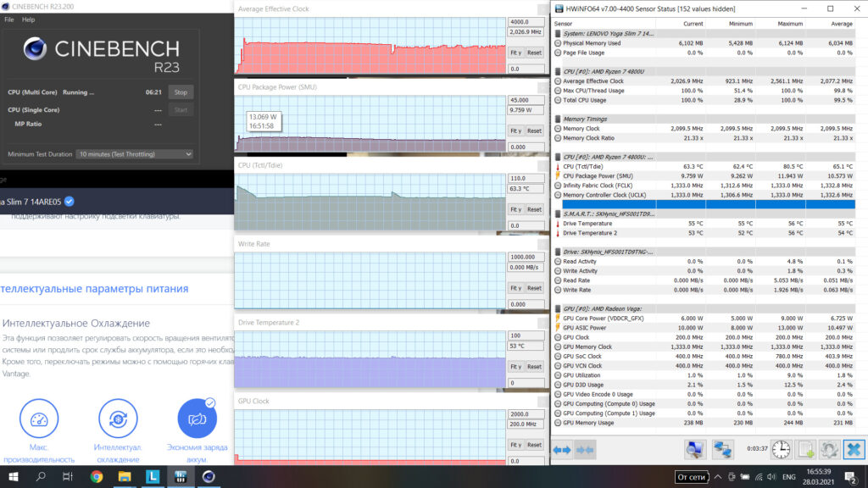The height and width of the screenshot is (488, 868).
Task: Open the networked computers icon in HWiNFO
Action: [722, 449]
